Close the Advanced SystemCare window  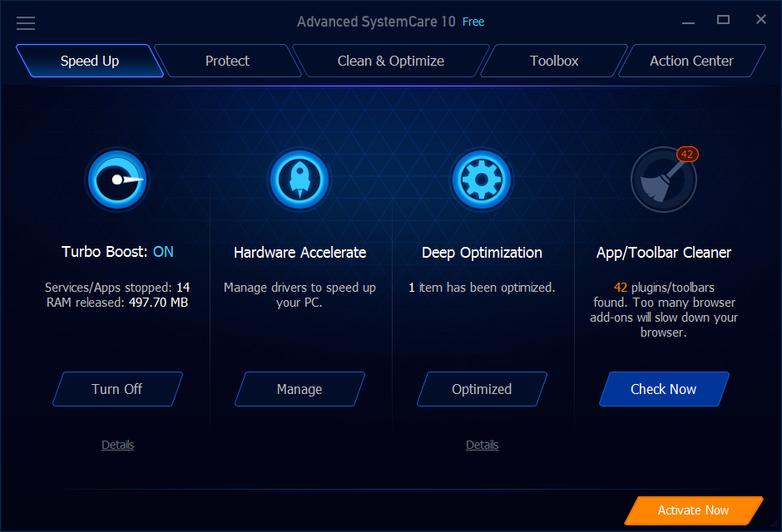tap(761, 19)
